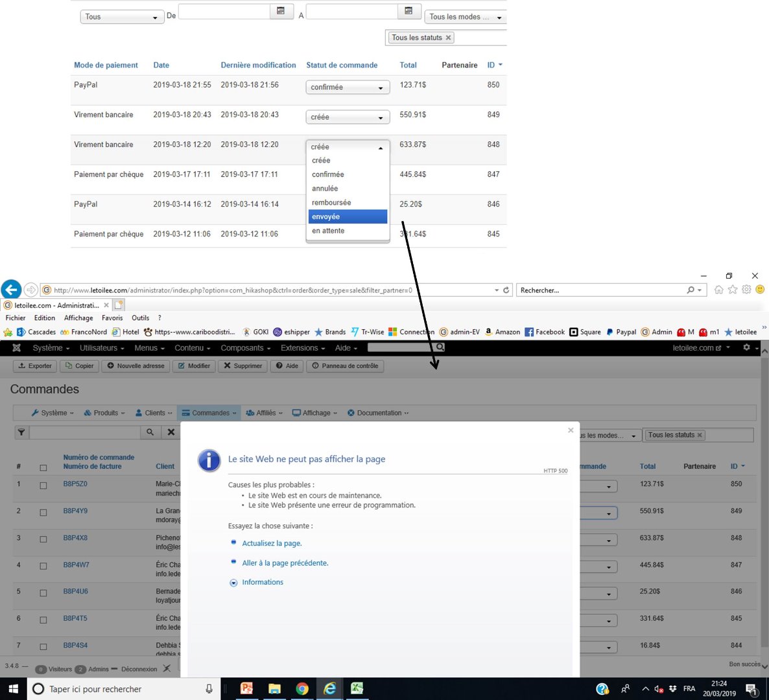Image resolution: width=769 pixels, height=700 pixels.
Task: Select annulée in the status dropdown list
Action: (x=348, y=188)
